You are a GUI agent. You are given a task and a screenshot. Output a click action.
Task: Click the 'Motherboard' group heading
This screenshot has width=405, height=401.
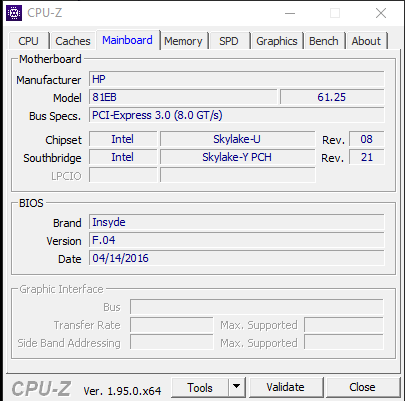click(x=50, y=59)
